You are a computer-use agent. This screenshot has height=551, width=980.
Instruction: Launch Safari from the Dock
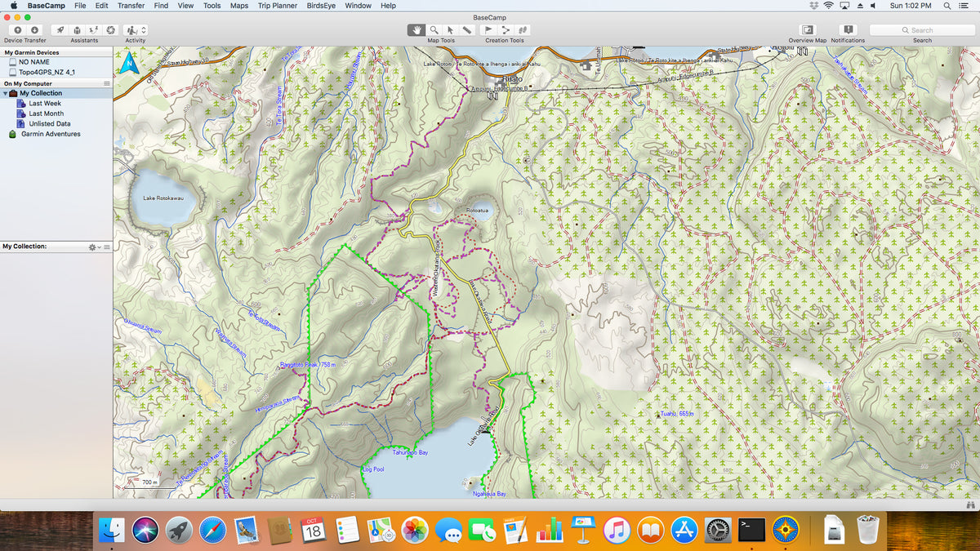pos(212,530)
